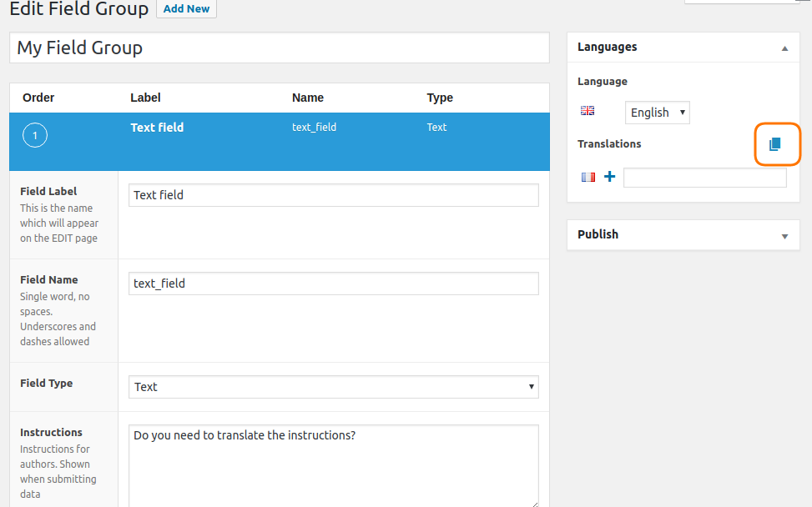Screen dimensions: 812x507
Task: Click the French flag icon
Action: point(588,178)
